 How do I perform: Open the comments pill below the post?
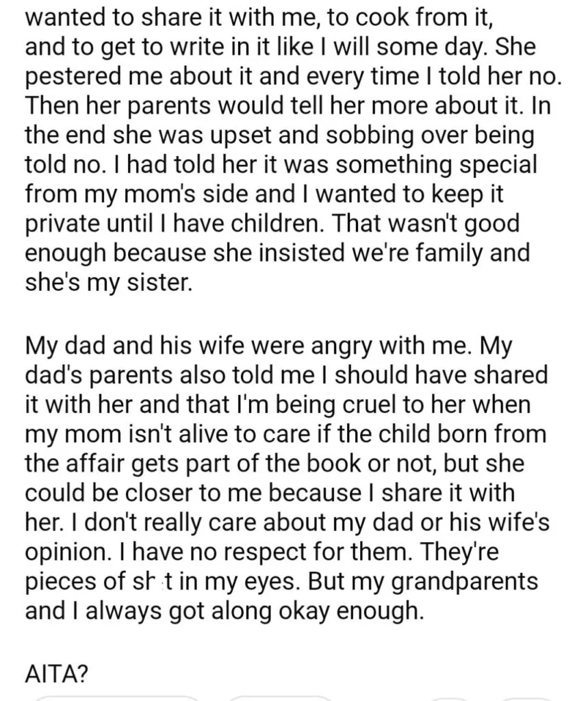pyautogui.click(x=279, y=698)
